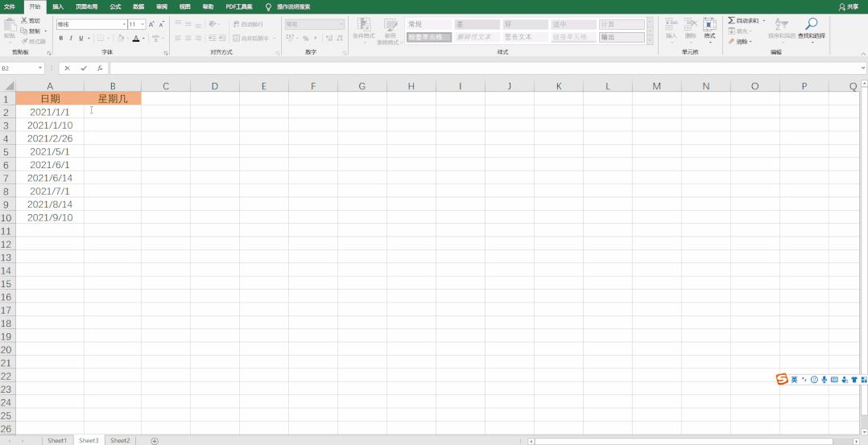Open Format as Table (套用表格格式)
Image resolution: width=868 pixels, height=445 pixels.
pyautogui.click(x=391, y=31)
